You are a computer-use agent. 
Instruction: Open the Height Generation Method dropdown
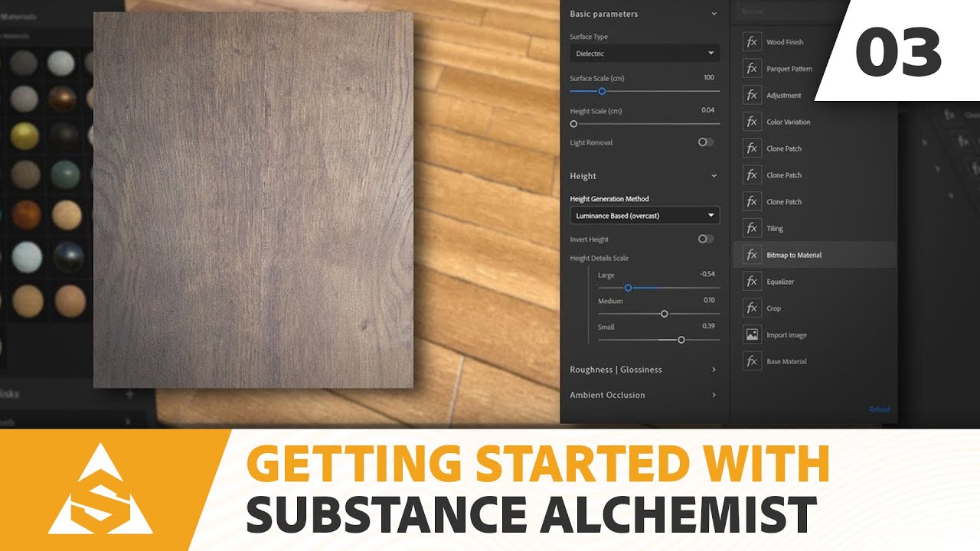[x=645, y=216]
